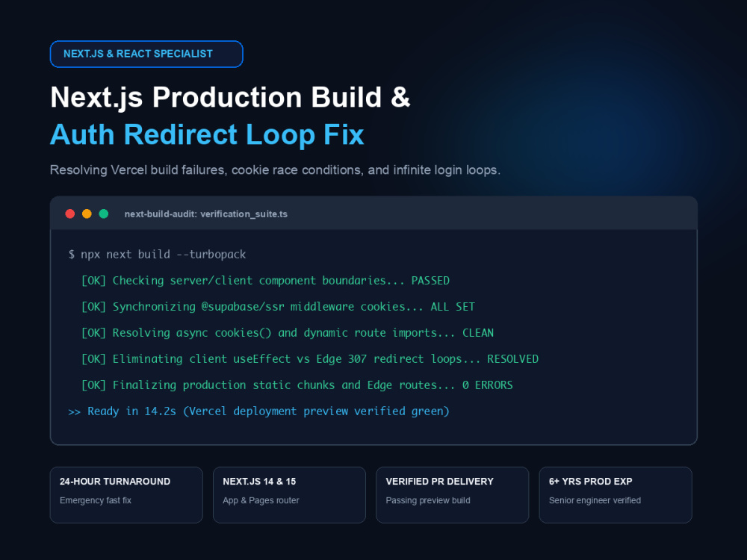747x560 pixels.
Task: Select the VERIFIED PR DELIVERY card
Action: click(452, 495)
